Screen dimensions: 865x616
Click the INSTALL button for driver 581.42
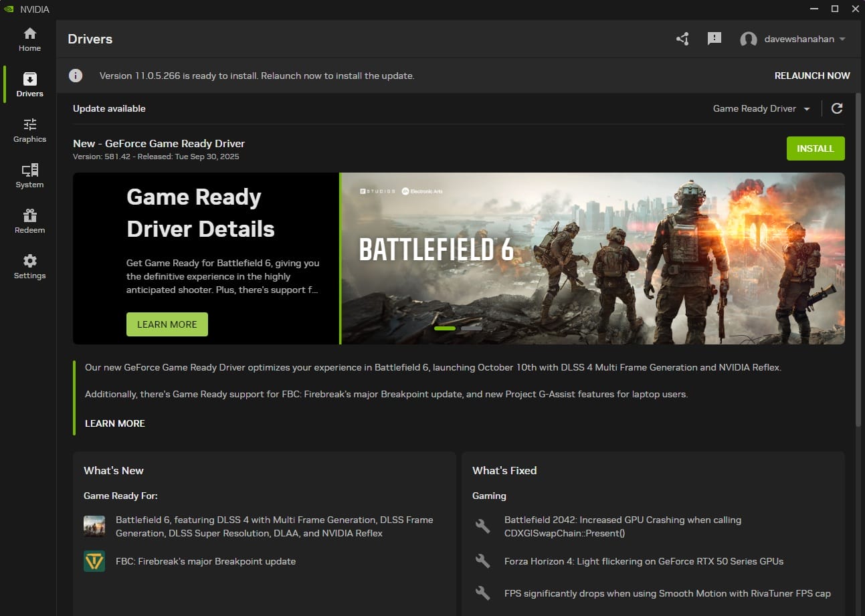coord(815,148)
